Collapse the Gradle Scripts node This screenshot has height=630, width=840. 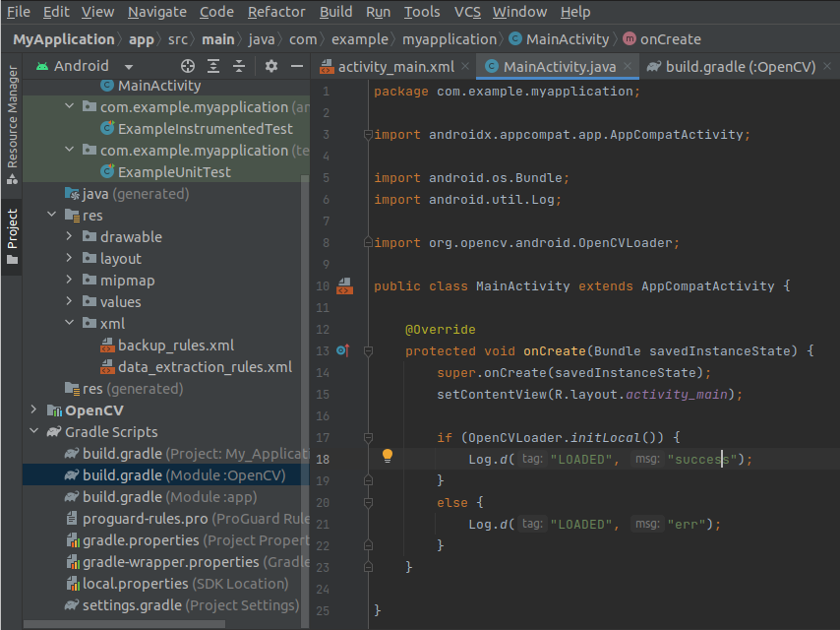pos(33,432)
